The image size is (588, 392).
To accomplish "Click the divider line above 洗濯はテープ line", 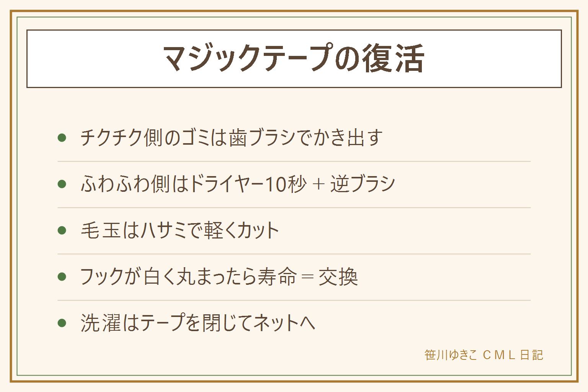I will [x=294, y=300].
